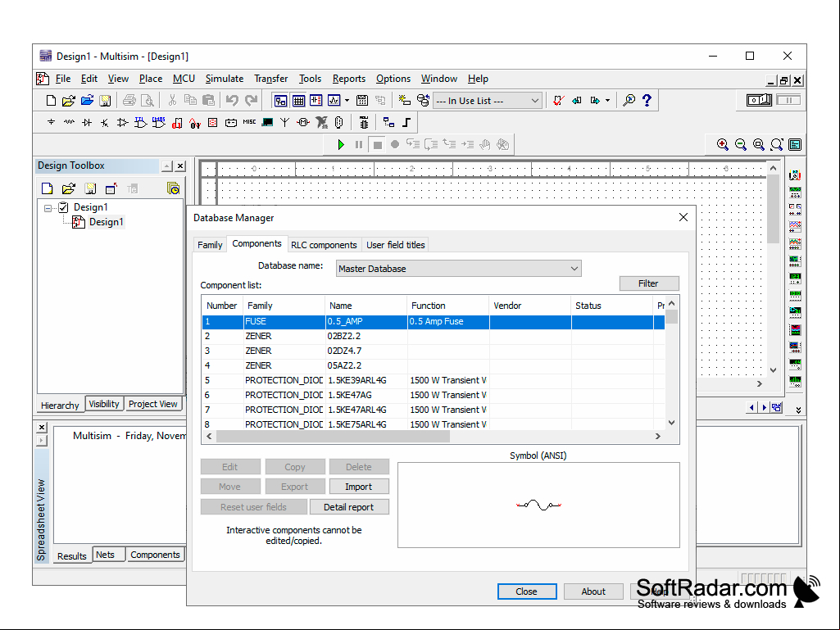Place a Transistor component
Image resolution: width=840 pixels, height=630 pixels.
pyautogui.click(x=104, y=123)
